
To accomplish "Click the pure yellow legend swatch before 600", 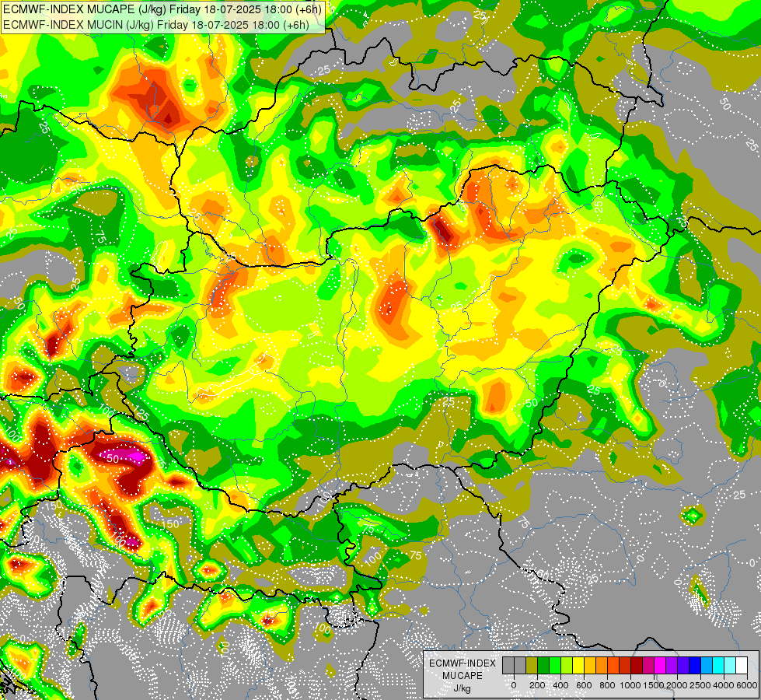I will point(578,665).
